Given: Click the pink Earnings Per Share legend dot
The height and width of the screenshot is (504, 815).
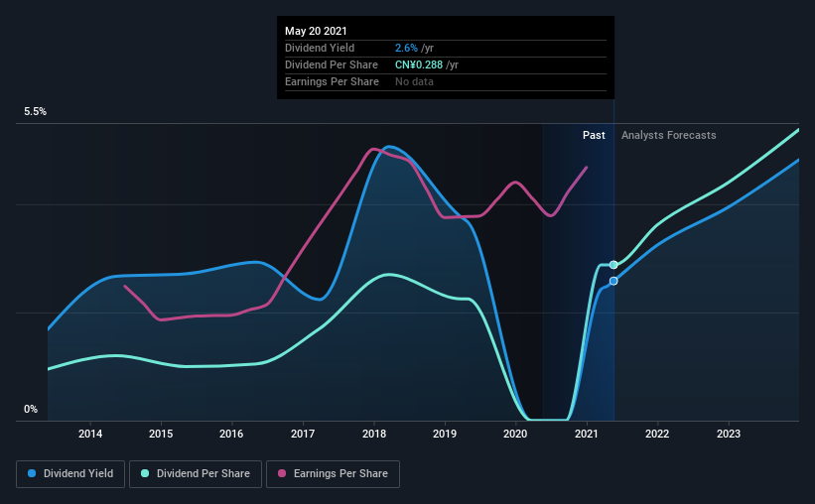Looking at the screenshot, I should point(282,473).
